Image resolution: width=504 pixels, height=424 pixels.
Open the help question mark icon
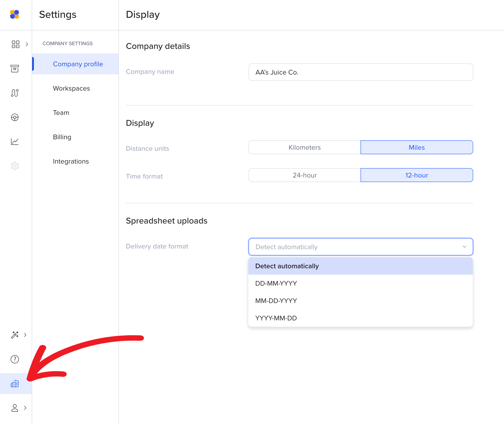[x=15, y=359]
